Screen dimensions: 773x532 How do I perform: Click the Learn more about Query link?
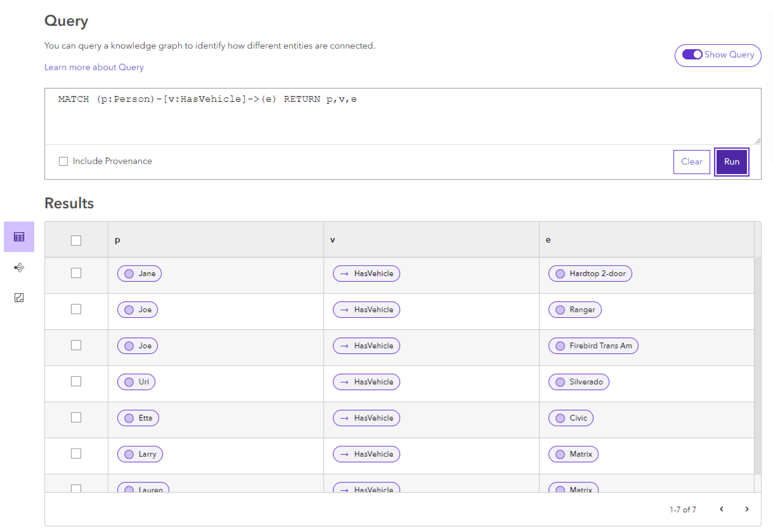pyautogui.click(x=93, y=66)
